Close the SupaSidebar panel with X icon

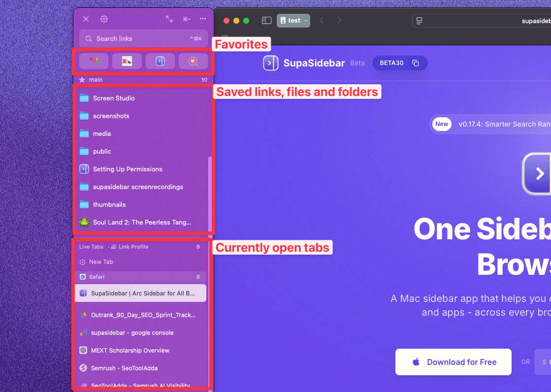pos(86,19)
